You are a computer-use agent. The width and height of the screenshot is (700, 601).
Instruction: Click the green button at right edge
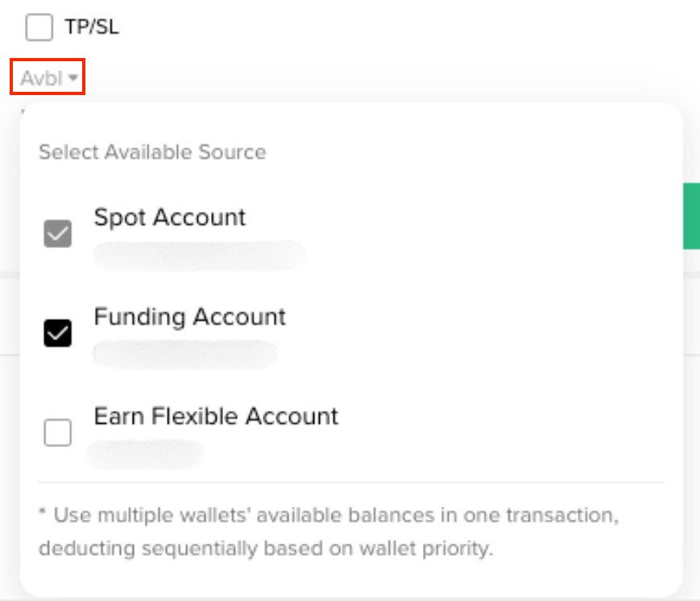click(x=691, y=216)
